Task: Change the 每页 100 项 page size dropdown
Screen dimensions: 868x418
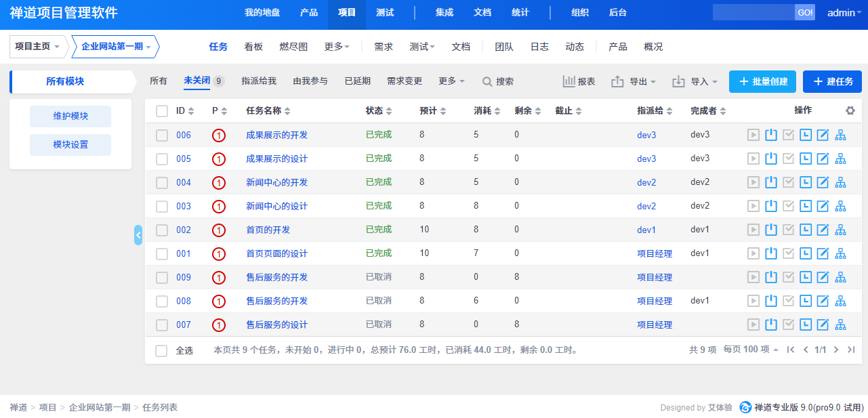Action: (x=751, y=350)
